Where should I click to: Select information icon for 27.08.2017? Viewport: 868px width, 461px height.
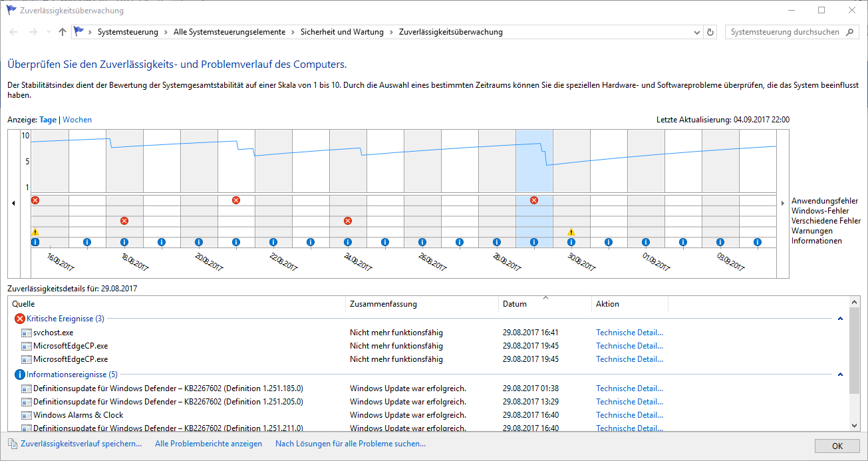[460, 242]
